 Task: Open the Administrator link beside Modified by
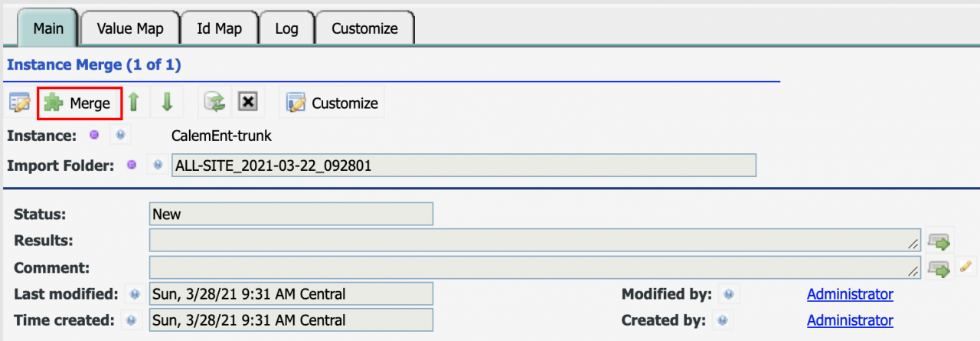coord(850,293)
